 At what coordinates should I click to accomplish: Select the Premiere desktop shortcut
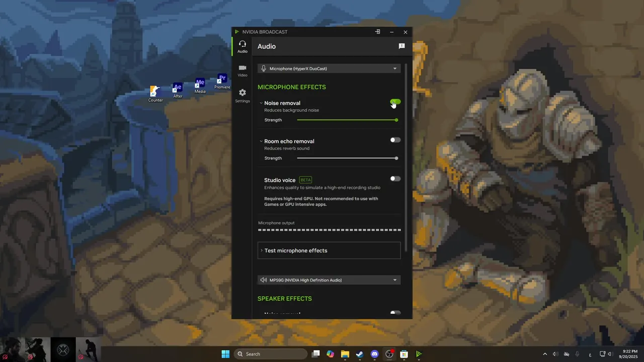point(222,82)
